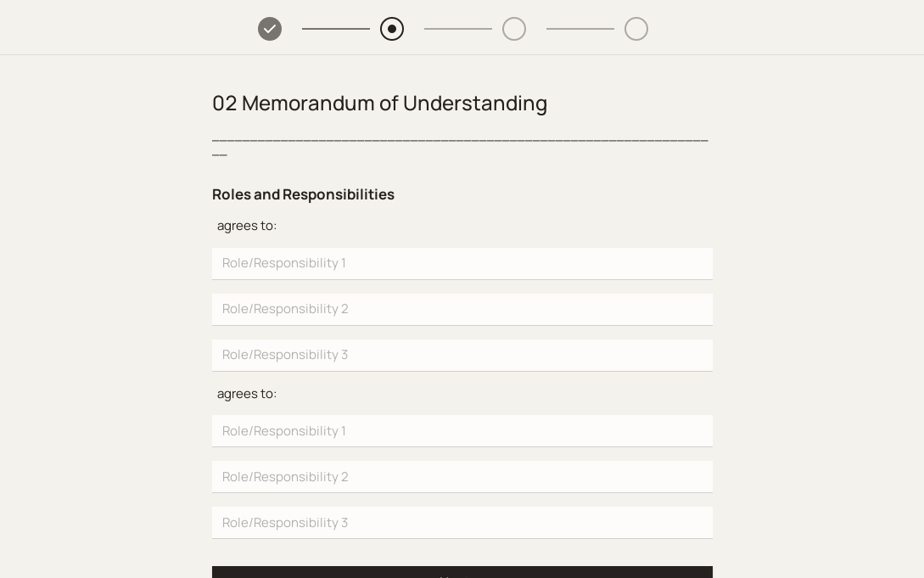Screen dimensions: 924x578
Task: Select the 'Roles and Responsibilities' section title
Action: click(303, 194)
